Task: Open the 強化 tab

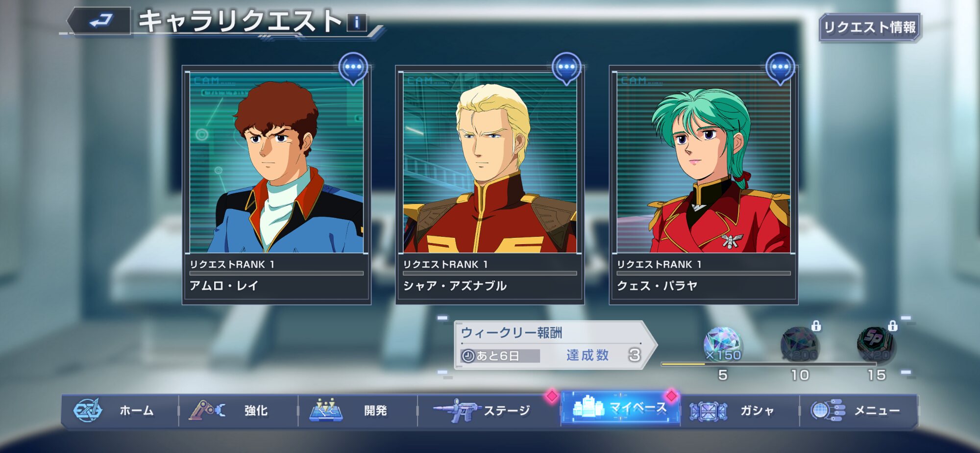Action: [239, 410]
